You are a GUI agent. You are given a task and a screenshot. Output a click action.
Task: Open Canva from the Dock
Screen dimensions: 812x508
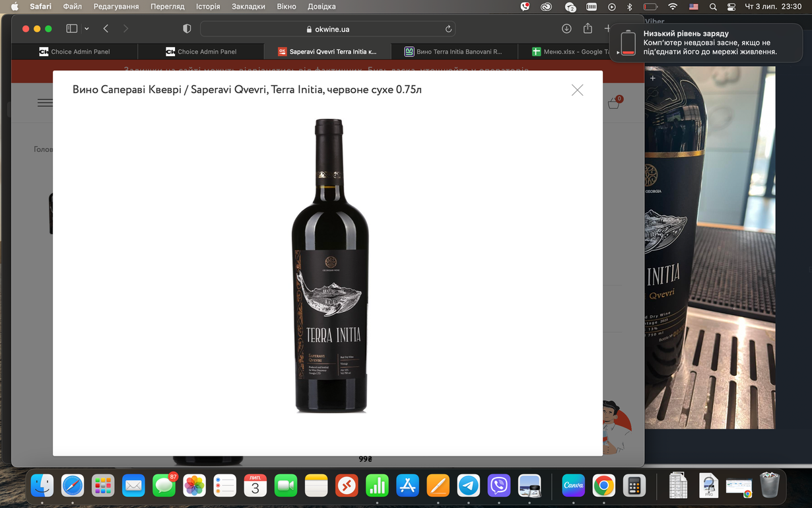pos(574,486)
